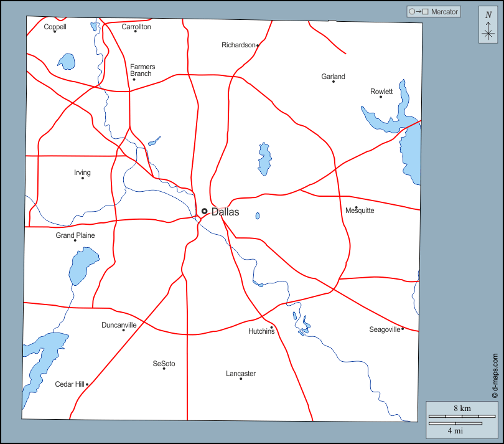Select the Cedar Hill dot marker
Screen dimensions: 504x444
click(87, 384)
